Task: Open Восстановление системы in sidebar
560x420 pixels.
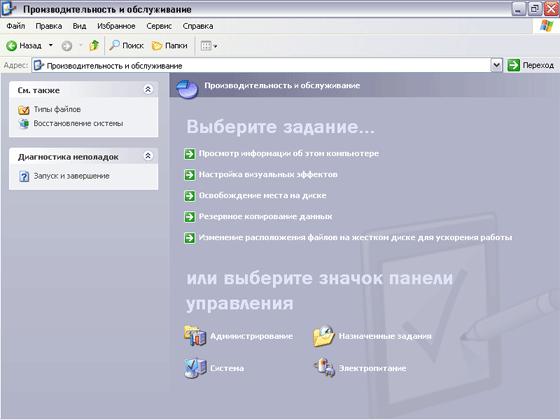Action: pos(78,123)
